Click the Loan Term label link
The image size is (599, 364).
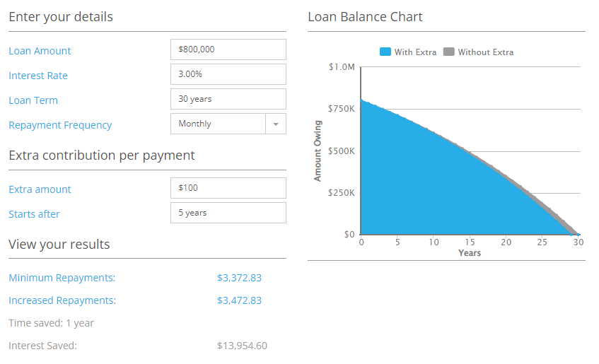click(x=33, y=100)
